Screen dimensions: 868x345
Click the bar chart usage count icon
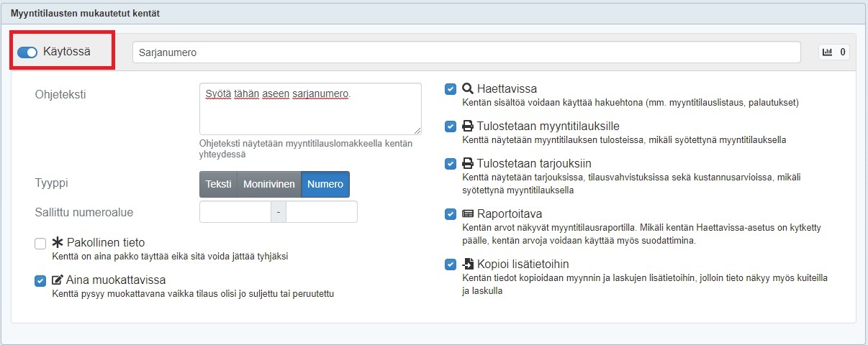tap(828, 52)
